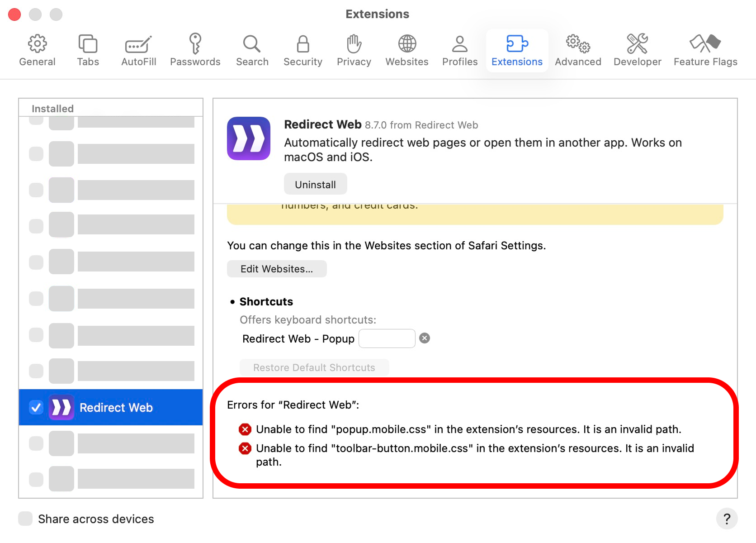The width and height of the screenshot is (756, 543).
Task: Open the Privacy settings icon
Action: click(x=354, y=50)
